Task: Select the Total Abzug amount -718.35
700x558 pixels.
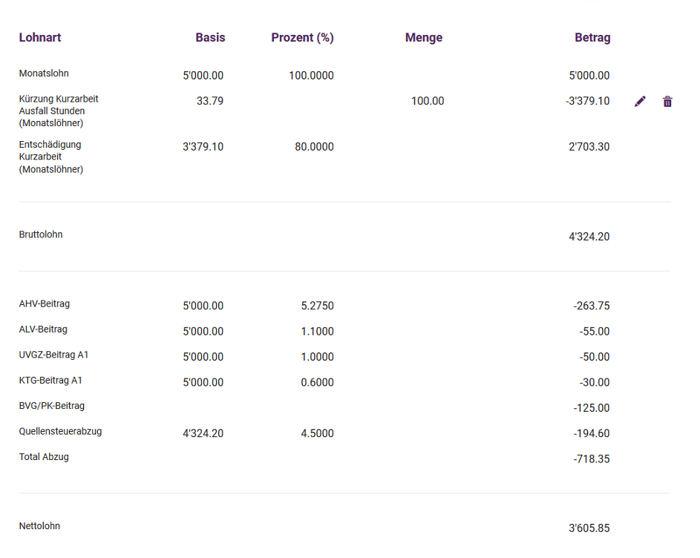Action: [592, 459]
